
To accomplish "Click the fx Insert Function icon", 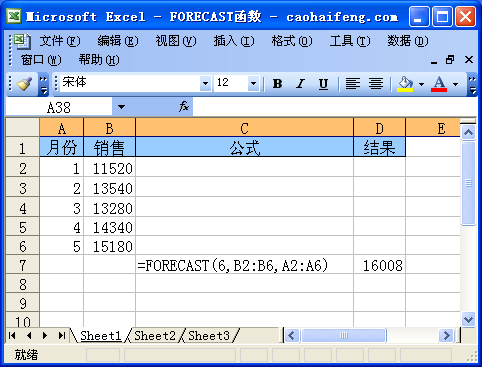I will [x=184, y=107].
